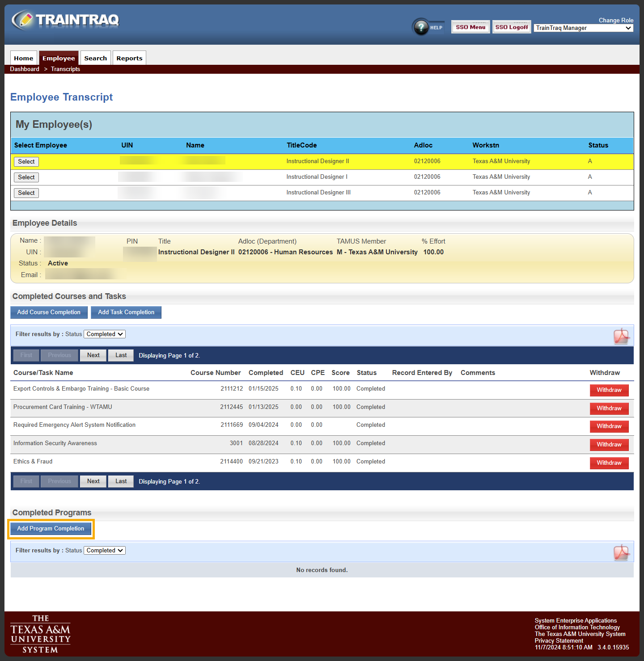The width and height of the screenshot is (644, 661).
Task: Open the Change Role dropdown
Action: (583, 28)
